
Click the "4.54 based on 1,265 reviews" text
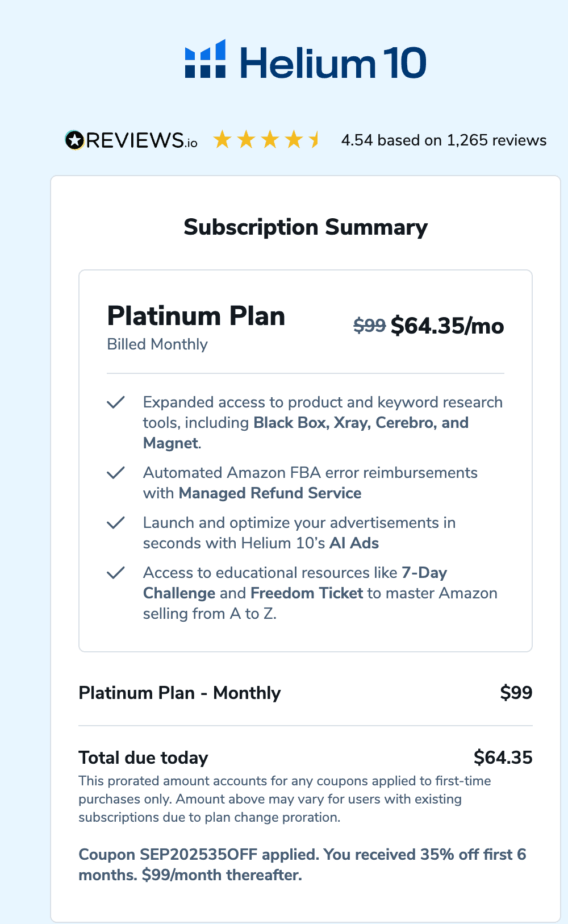point(444,140)
